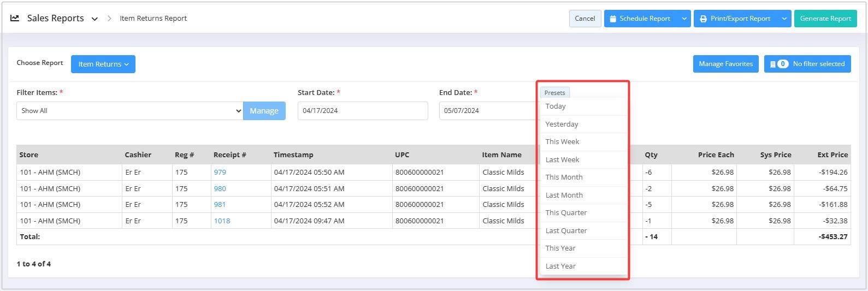Click the Start Date input field
Viewport: 868px width, 291px height.
pos(362,111)
